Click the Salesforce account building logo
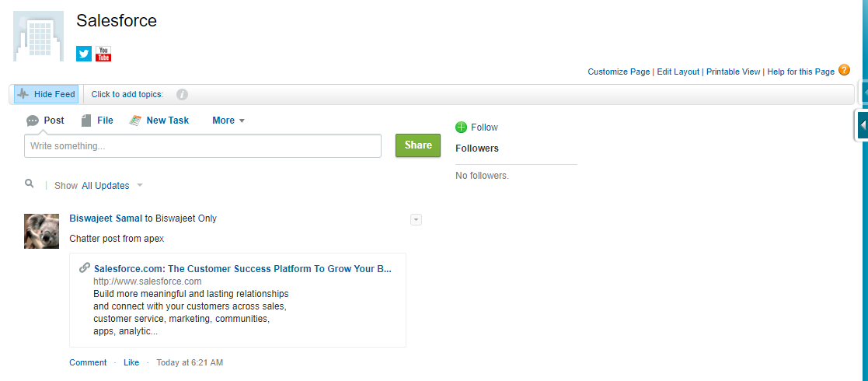 (39, 36)
